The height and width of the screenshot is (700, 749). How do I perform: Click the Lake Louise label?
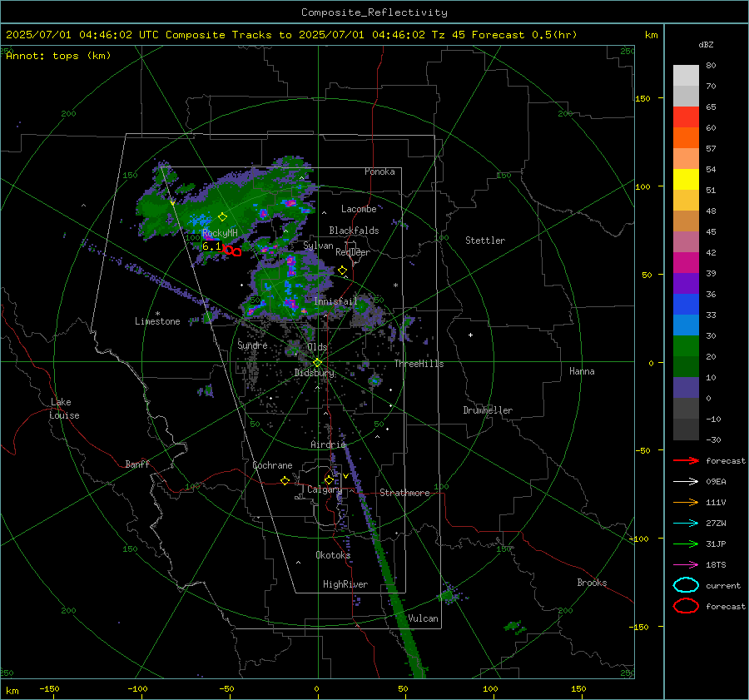coord(64,409)
